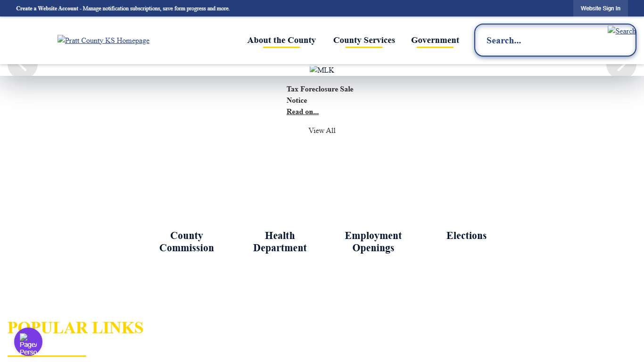
Task: Click the Popular Links heading
Action: click(75, 328)
